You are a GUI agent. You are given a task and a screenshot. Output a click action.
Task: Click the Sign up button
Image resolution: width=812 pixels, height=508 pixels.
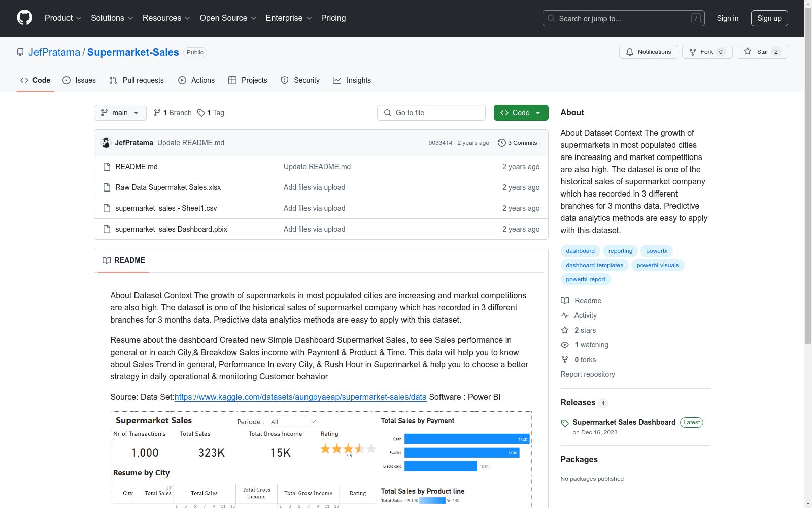pos(769,18)
